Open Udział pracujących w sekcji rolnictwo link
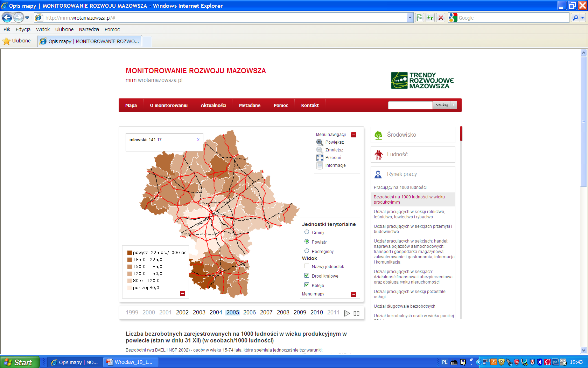This screenshot has width=588, height=368. [409, 214]
